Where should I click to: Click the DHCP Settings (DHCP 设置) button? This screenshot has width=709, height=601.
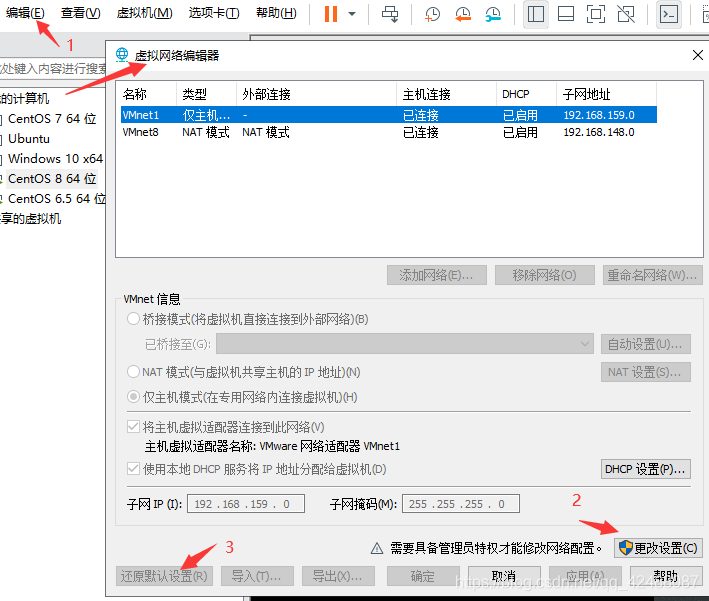pyautogui.click(x=645, y=469)
